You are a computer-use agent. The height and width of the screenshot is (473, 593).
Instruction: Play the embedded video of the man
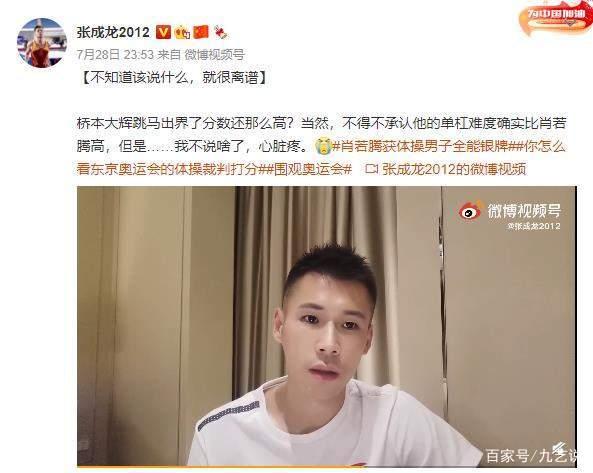pos(327,326)
